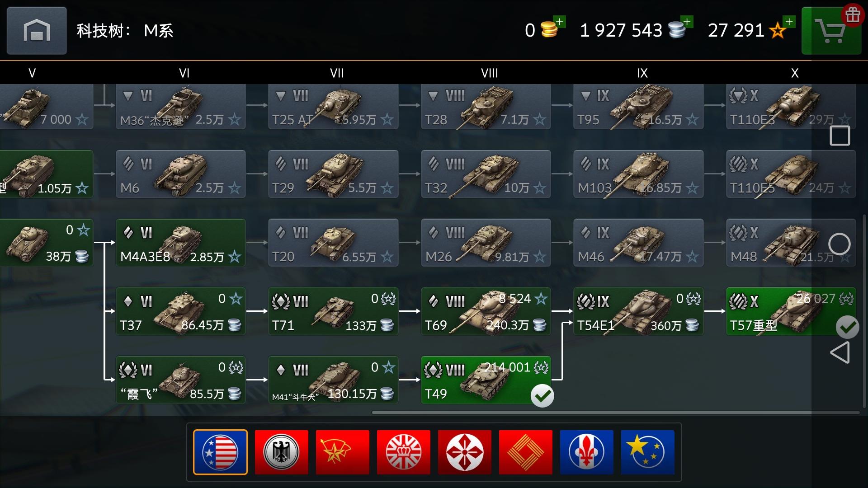Tap the Android recent-apps square button

click(x=840, y=136)
